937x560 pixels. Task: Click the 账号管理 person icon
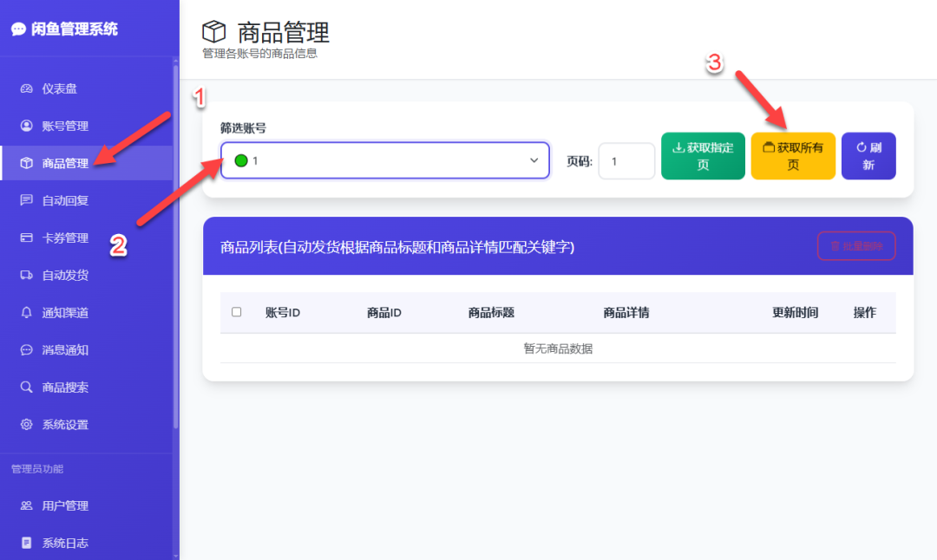coord(26,126)
